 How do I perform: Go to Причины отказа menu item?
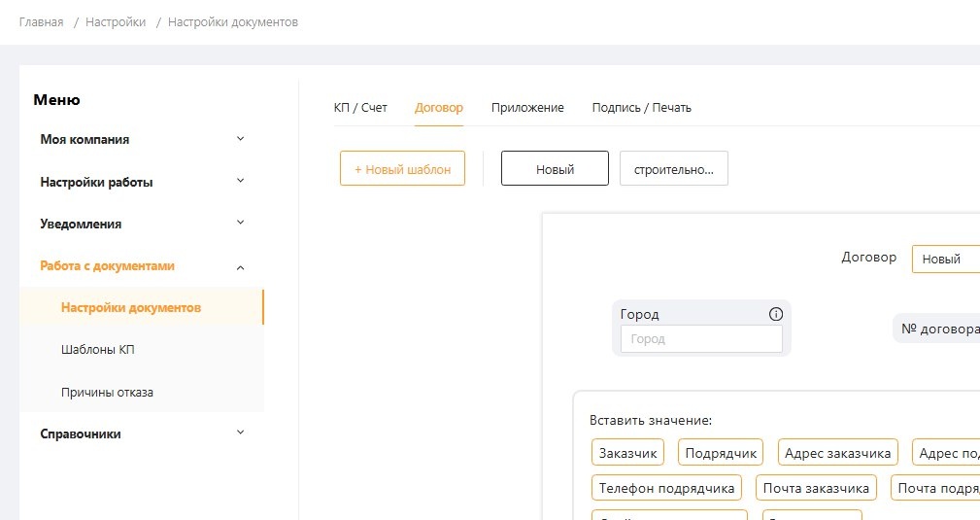(107, 393)
